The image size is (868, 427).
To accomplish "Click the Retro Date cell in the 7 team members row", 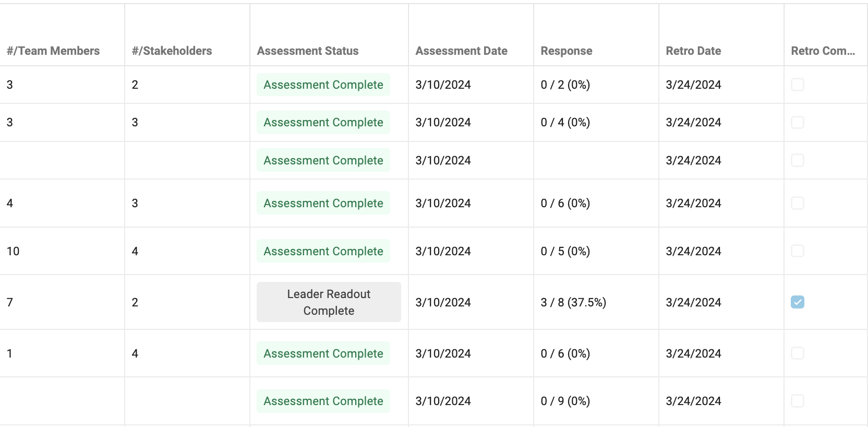I will [x=693, y=302].
